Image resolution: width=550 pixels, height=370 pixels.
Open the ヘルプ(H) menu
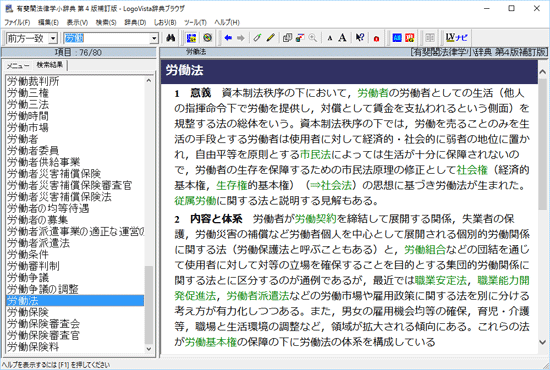[227, 22]
